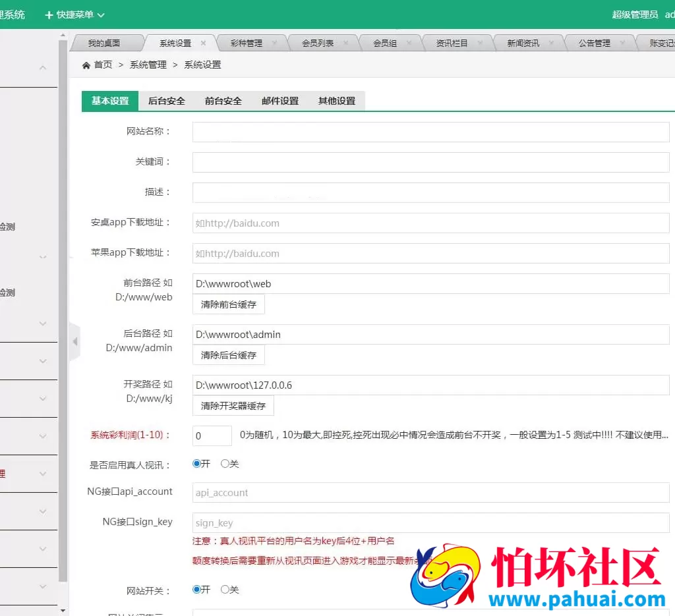Collapse the sidebar with the left arrow handle
The width and height of the screenshot is (675, 616).
tap(74, 342)
